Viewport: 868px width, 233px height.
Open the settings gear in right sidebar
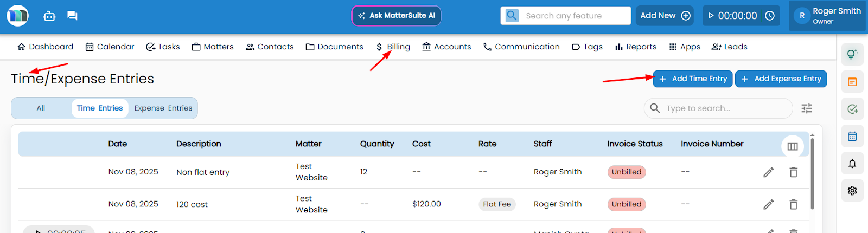tap(852, 191)
